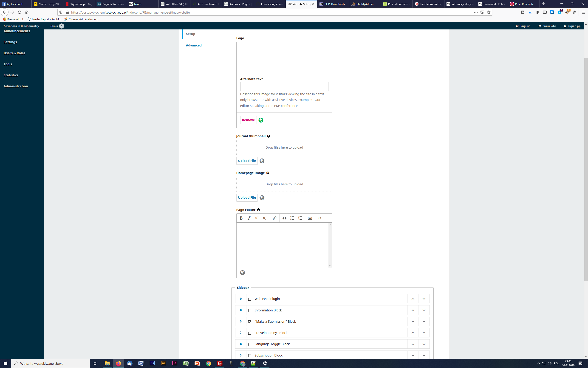Screen dimensions: 588x368
Task: Move Subscription Block up with chevron
Action: [x=413, y=355]
